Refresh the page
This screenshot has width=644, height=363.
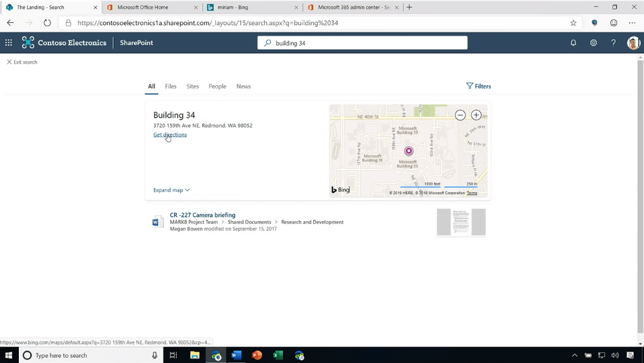tap(47, 23)
